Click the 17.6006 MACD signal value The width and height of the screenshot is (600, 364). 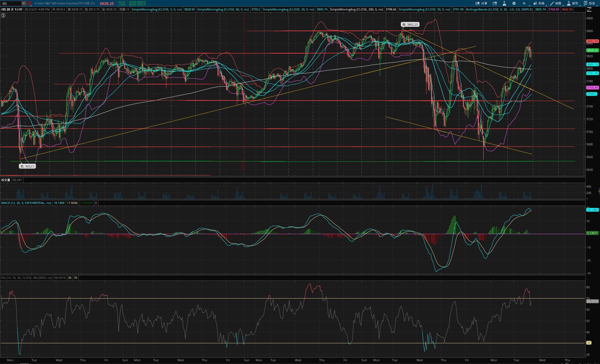(x=72, y=203)
